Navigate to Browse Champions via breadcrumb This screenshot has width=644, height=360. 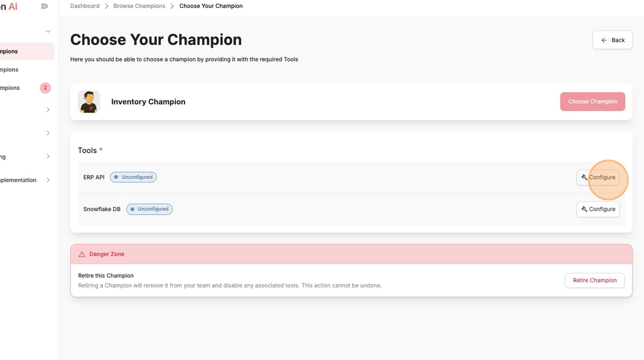pos(140,6)
